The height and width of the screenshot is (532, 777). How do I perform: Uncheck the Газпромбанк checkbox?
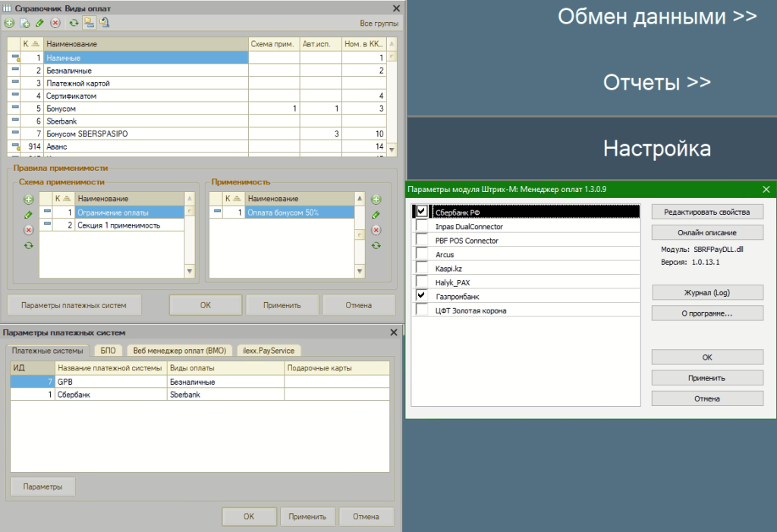(x=422, y=295)
